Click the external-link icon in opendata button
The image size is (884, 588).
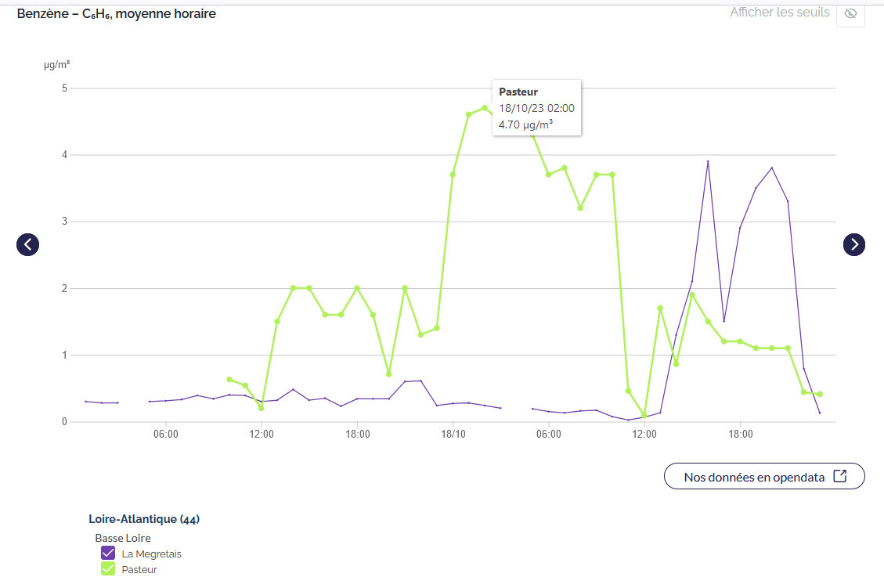840,476
